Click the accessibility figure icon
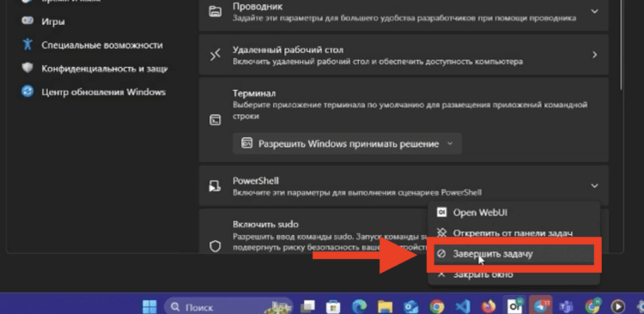Image resolution: width=644 pixels, height=314 pixels. [27, 45]
